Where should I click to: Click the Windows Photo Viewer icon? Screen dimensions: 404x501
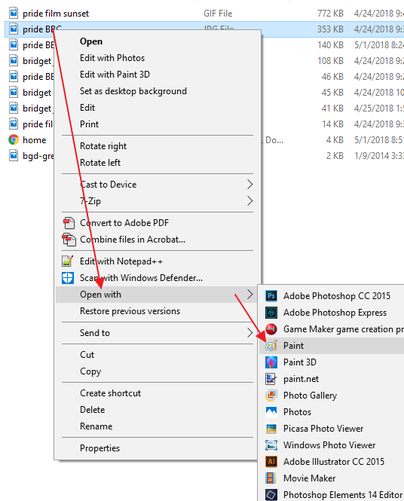tap(271, 445)
